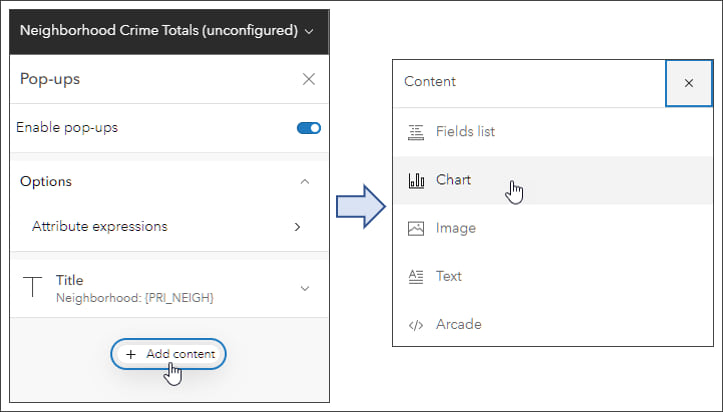This screenshot has height=412, width=723.
Task: Click the Attribute expressions label
Action: [100, 227]
